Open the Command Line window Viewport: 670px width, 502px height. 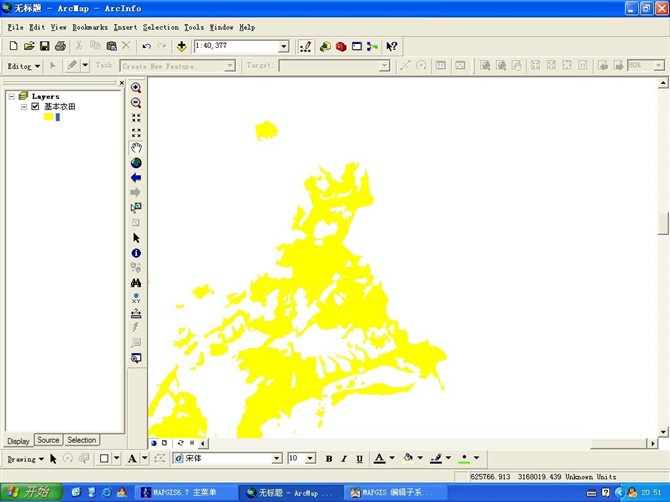click(x=357, y=46)
